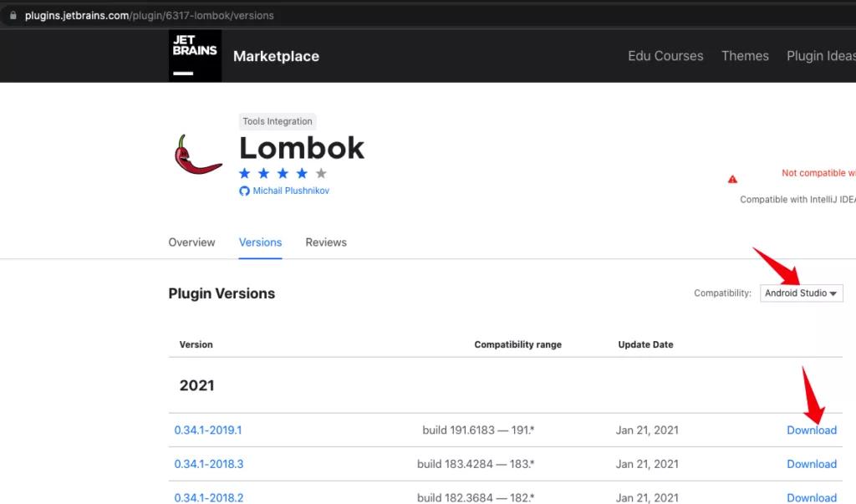This screenshot has height=504, width=856.
Task: Click the 'Compatible with IntelliJ IDEA' text
Action: (x=797, y=200)
